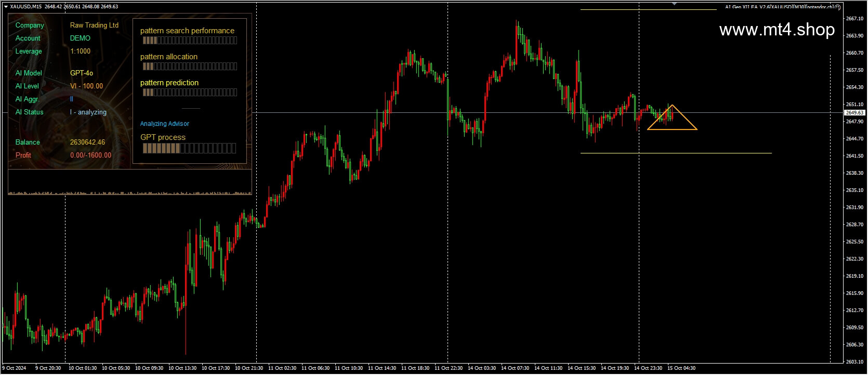Click the '14 Oct 07:30' time axis label

[515, 368]
